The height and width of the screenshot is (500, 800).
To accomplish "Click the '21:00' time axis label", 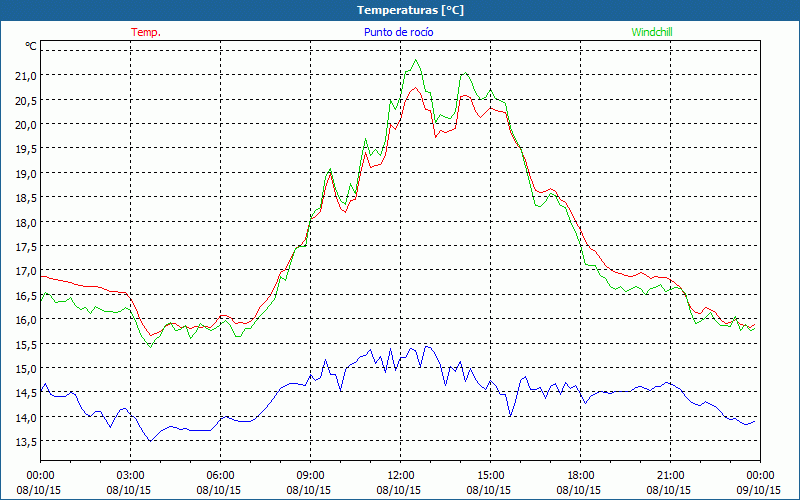I will pyautogui.click(x=670, y=476).
